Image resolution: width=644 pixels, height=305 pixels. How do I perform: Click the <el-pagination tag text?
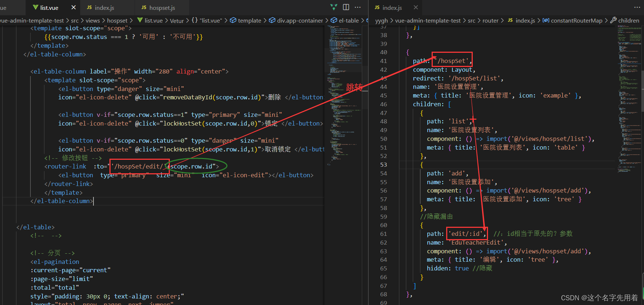[55, 262]
